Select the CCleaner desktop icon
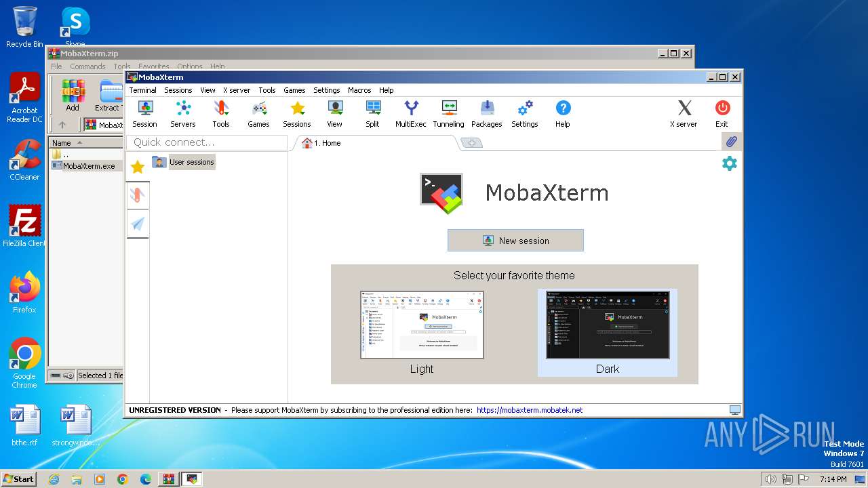Viewport: 868px width, 488px height. (24, 160)
